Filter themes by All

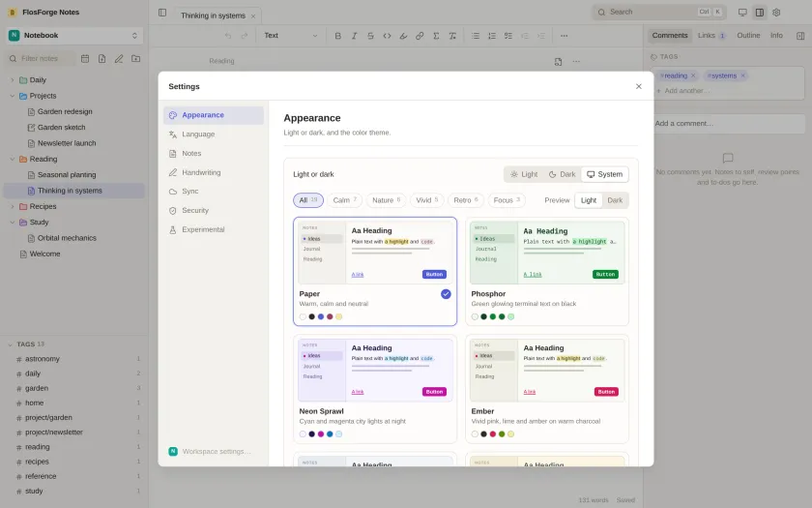pos(308,200)
